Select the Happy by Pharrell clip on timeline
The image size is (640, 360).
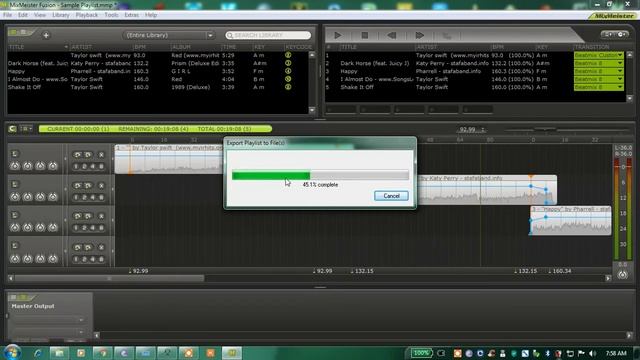click(x=571, y=220)
